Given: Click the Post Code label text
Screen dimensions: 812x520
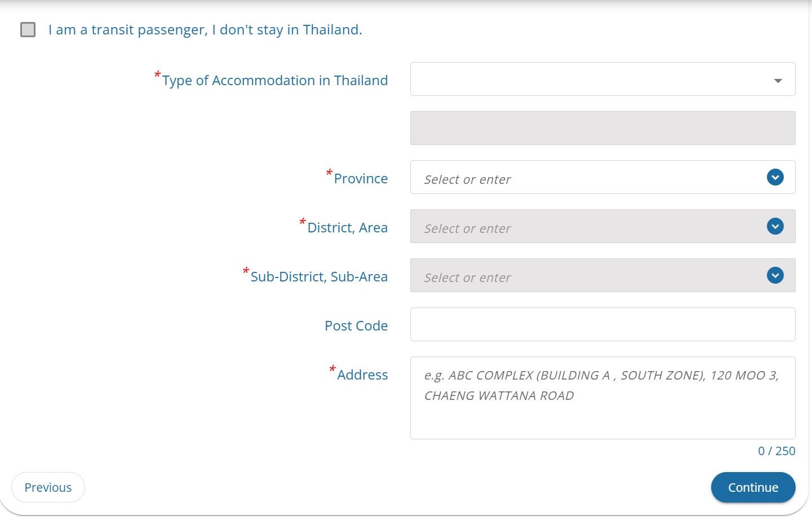Looking at the screenshot, I should tap(356, 325).
